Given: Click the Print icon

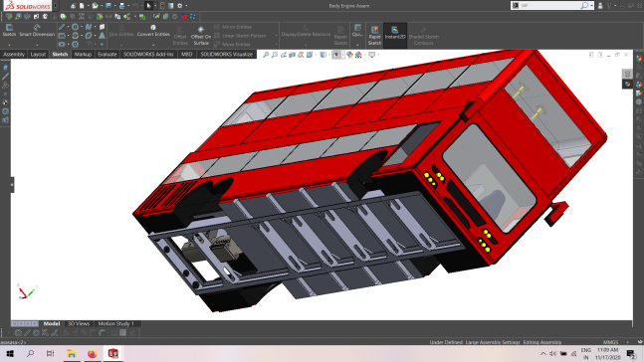Looking at the screenshot, I should [122, 6].
